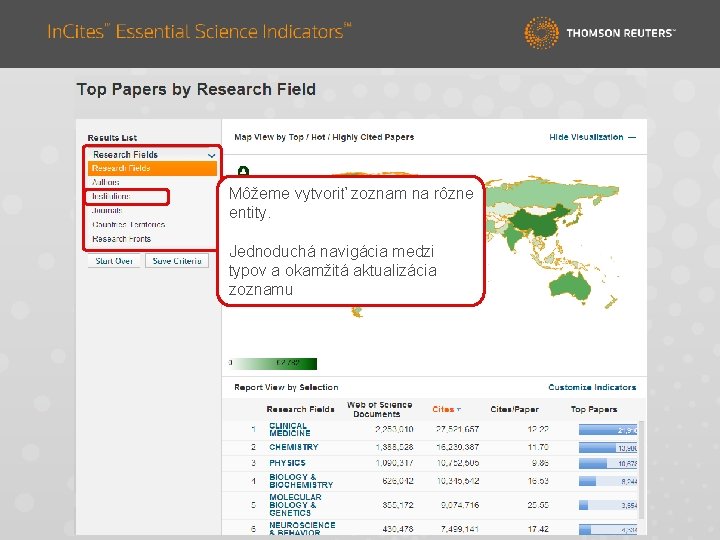
Task: Choose Research Fronts in the results list
Action: [121, 239]
